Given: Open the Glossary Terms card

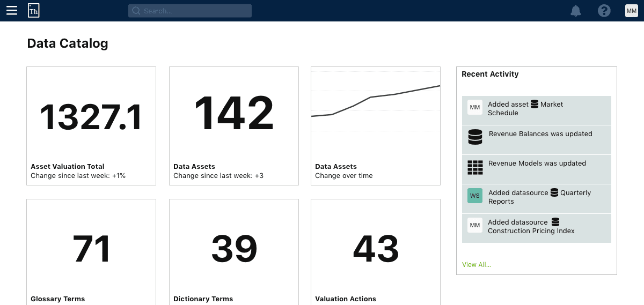Looking at the screenshot, I should click(91, 252).
